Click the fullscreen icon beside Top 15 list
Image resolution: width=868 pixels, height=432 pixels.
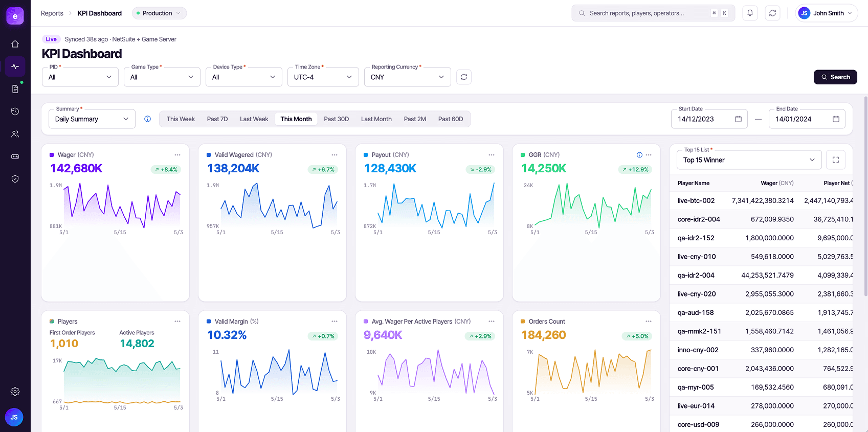pyautogui.click(x=836, y=160)
